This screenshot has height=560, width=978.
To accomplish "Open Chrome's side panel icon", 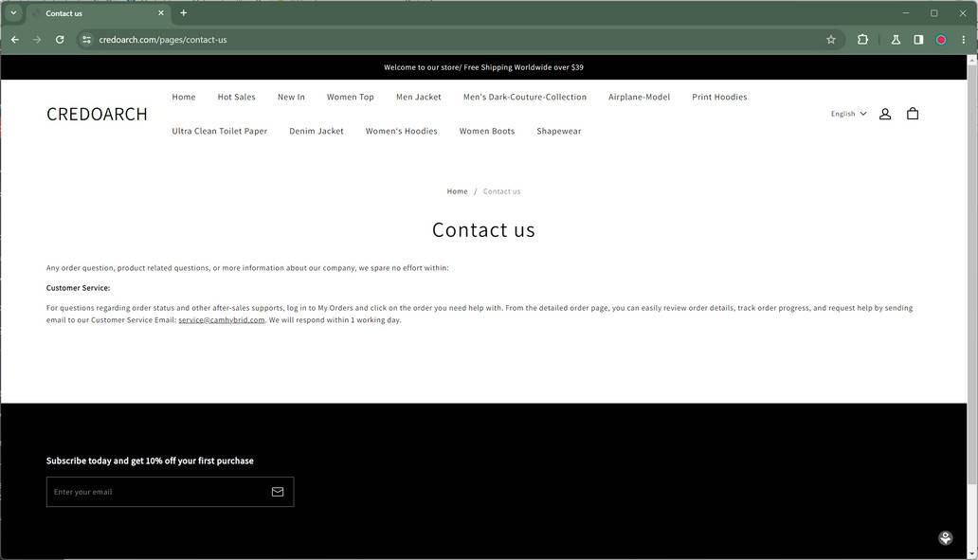I will tap(916, 39).
